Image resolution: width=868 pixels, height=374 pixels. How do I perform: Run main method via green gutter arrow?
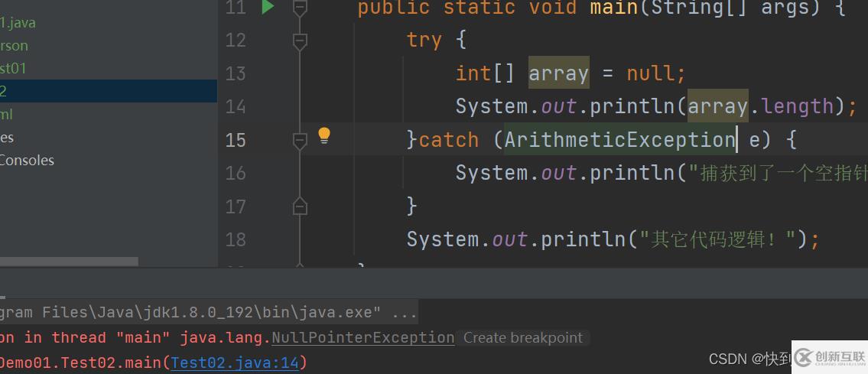pyautogui.click(x=268, y=7)
